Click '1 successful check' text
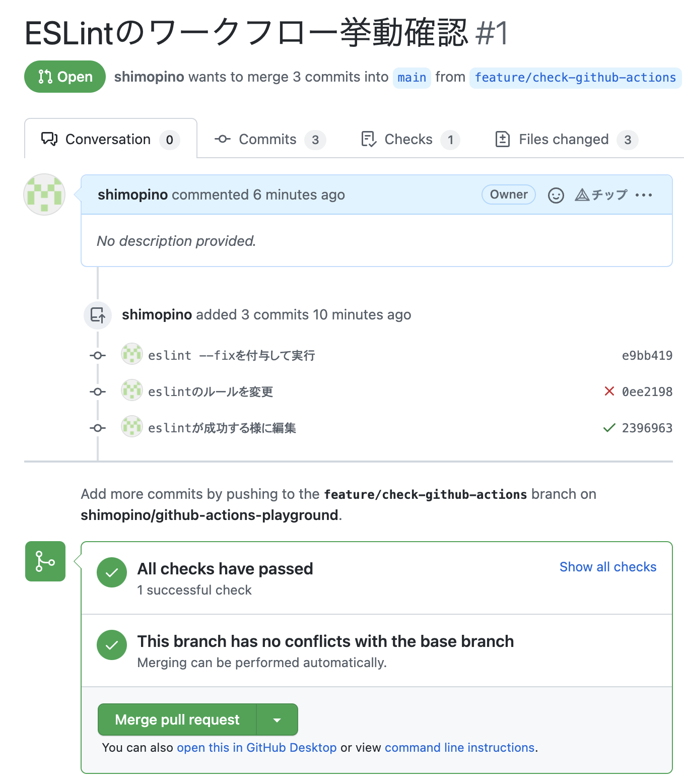The width and height of the screenshot is (684, 784). click(x=194, y=590)
